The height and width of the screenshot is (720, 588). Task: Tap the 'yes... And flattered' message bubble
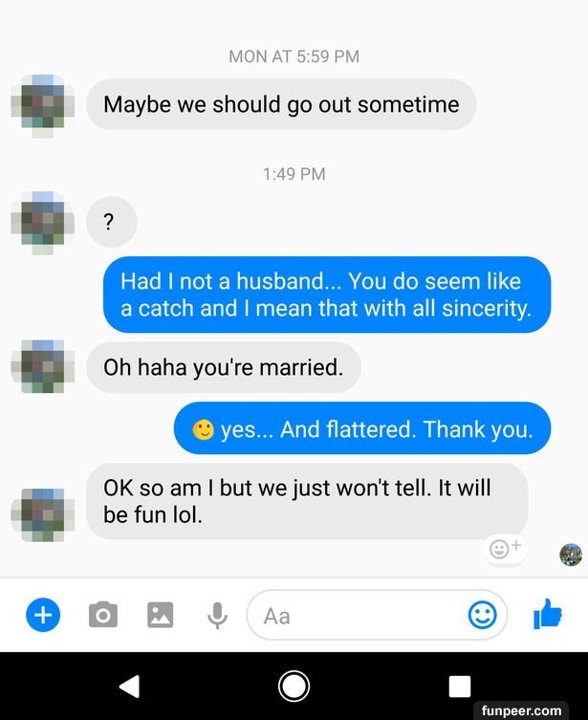coord(362,428)
